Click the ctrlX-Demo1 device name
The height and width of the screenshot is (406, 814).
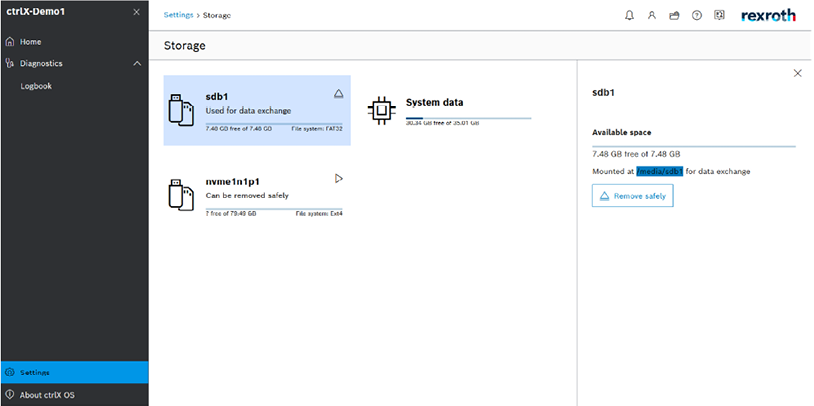point(35,11)
